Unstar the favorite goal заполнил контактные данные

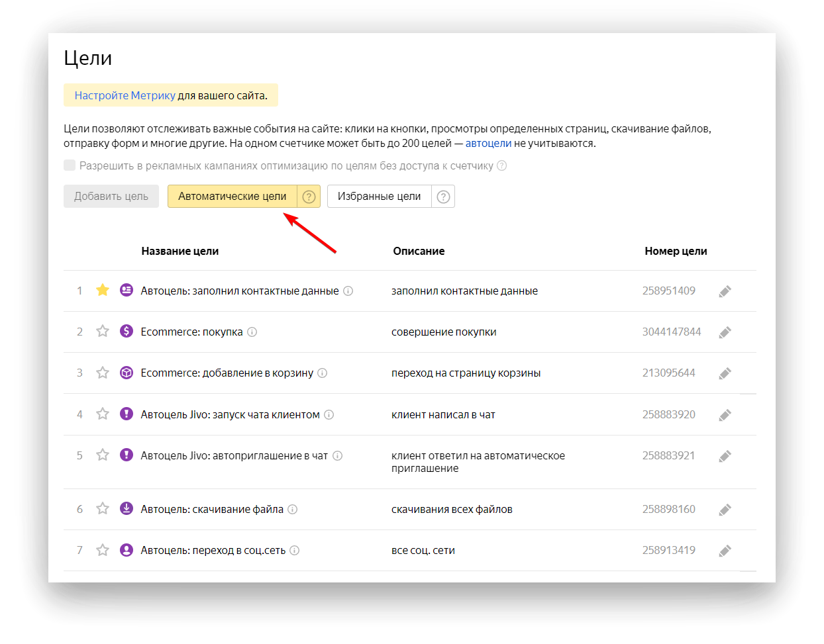click(103, 290)
